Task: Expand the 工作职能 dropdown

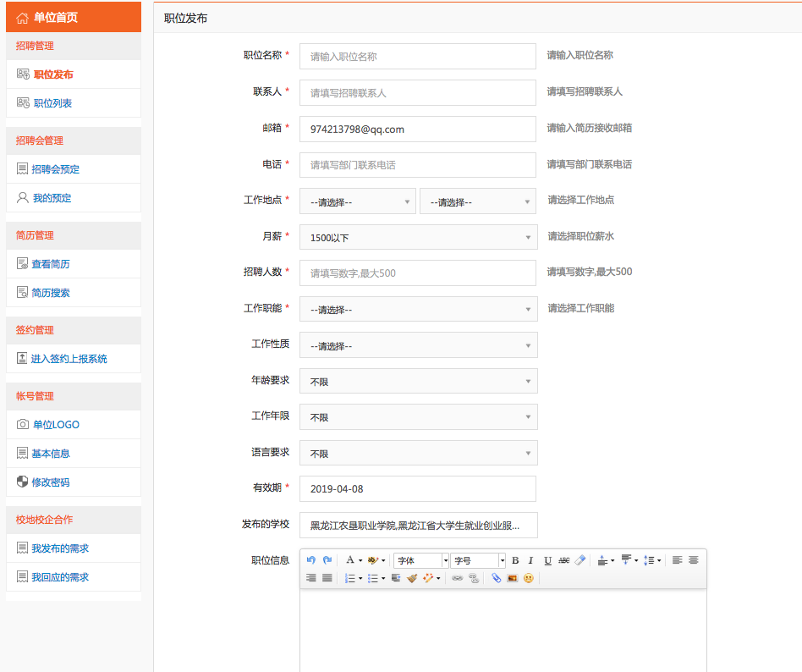Action: [x=418, y=309]
